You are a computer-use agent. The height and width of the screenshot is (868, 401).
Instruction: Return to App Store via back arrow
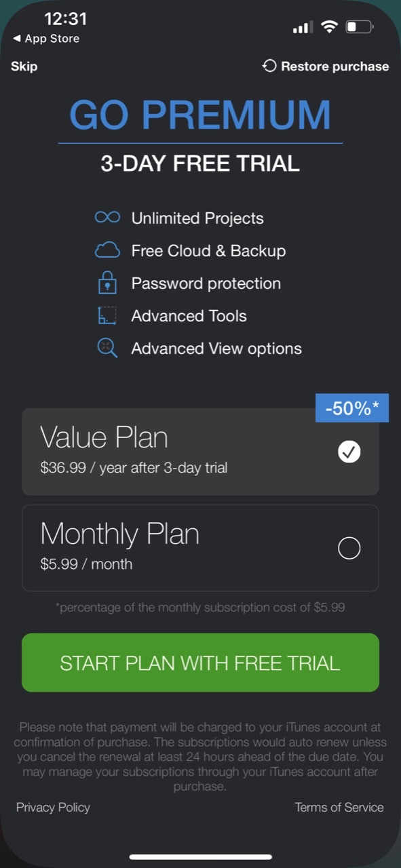point(45,39)
